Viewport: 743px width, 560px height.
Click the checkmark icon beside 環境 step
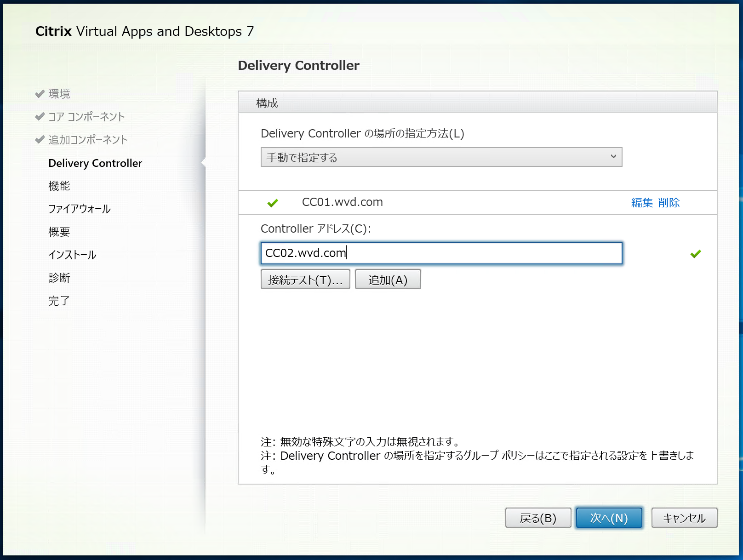[x=39, y=93]
